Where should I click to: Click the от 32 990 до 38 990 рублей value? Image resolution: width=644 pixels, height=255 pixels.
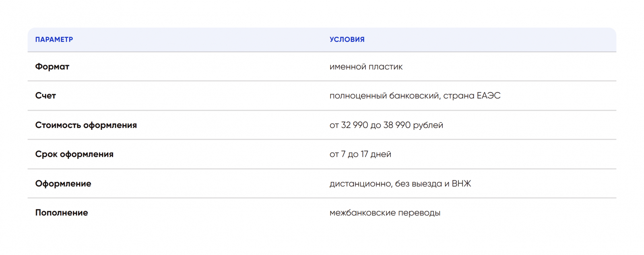[x=386, y=125]
